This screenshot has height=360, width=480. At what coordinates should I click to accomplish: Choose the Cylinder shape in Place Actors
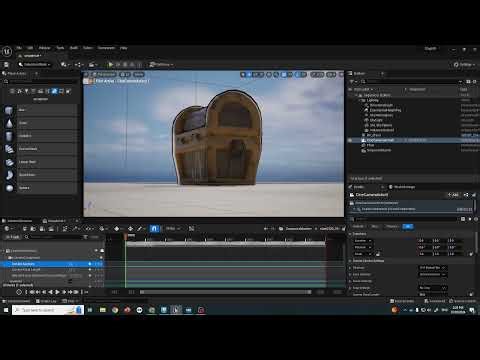coord(41,136)
